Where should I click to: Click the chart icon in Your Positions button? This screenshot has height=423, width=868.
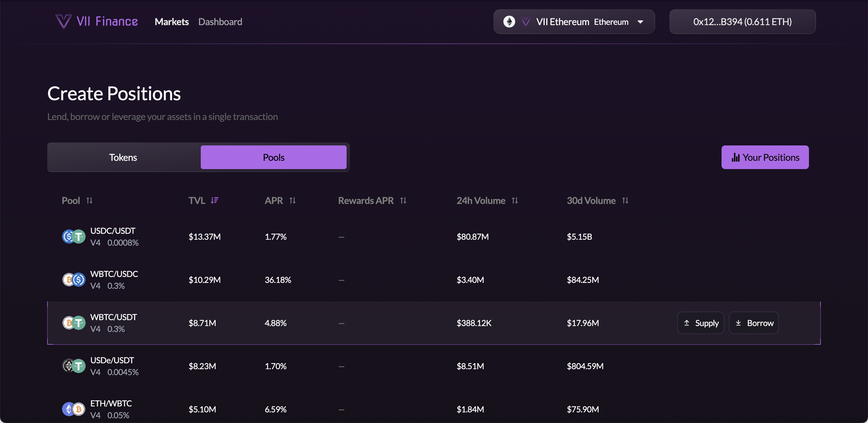736,157
